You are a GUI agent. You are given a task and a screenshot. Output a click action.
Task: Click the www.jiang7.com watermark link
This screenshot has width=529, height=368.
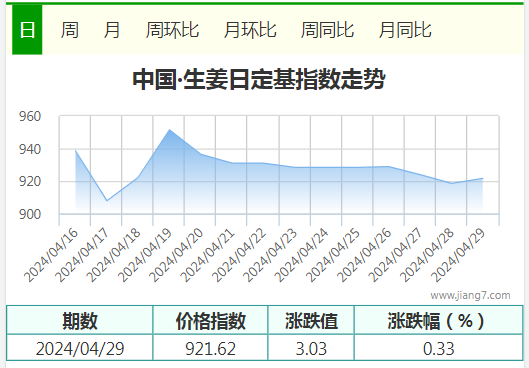pyautogui.click(x=470, y=295)
